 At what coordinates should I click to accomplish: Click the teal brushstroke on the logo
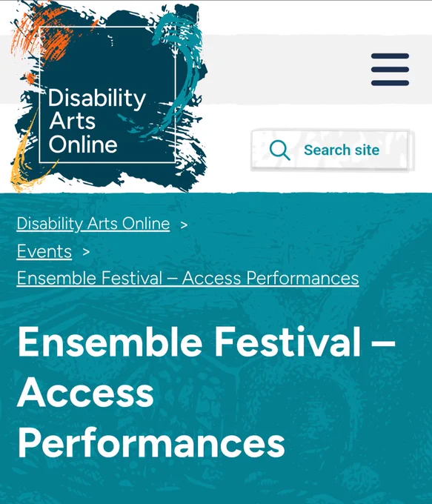pyautogui.click(x=183, y=70)
